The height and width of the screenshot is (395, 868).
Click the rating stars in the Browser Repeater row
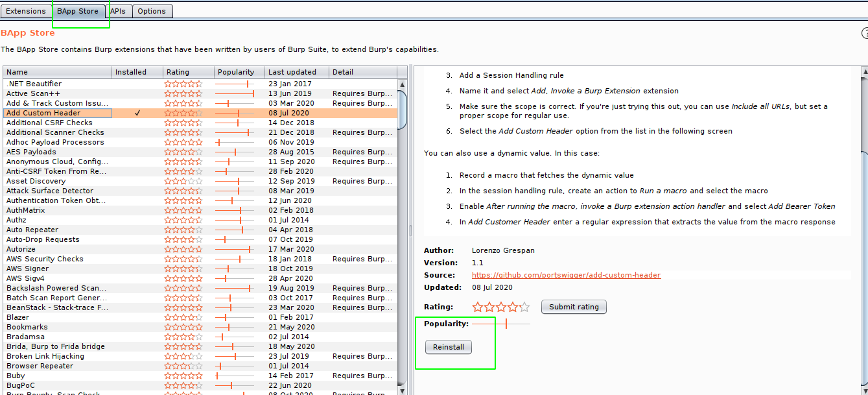pos(183,366)
